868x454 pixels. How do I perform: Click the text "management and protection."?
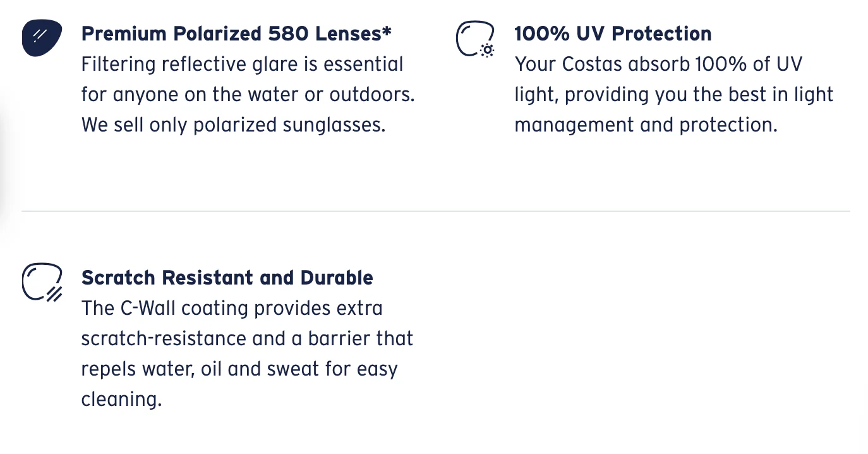pyautogui.click(x=645, y=125)
